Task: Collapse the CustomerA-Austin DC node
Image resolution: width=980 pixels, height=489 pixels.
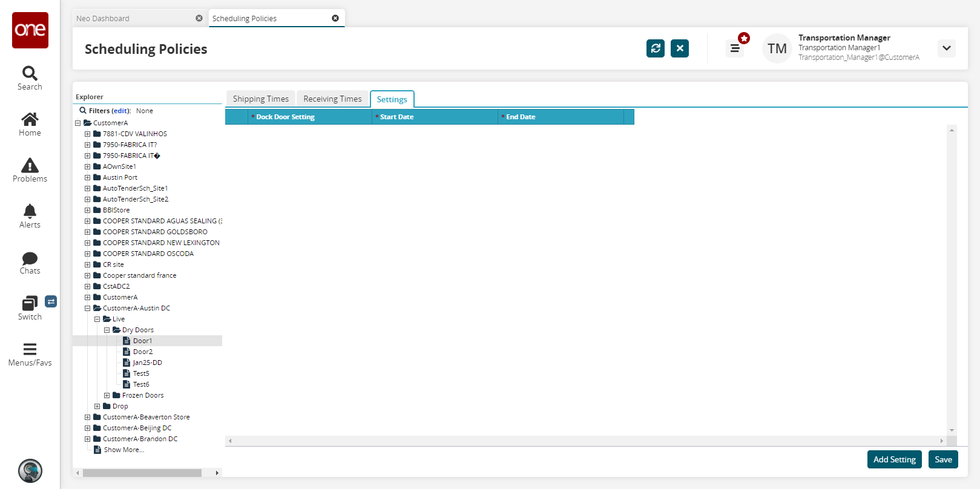Action: point(88,308)
